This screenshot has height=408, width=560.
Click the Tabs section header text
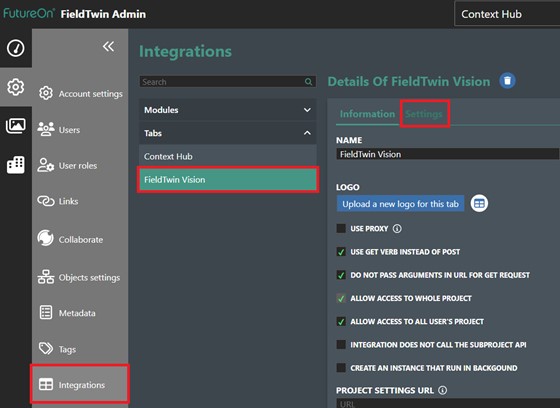click(153, 133)
